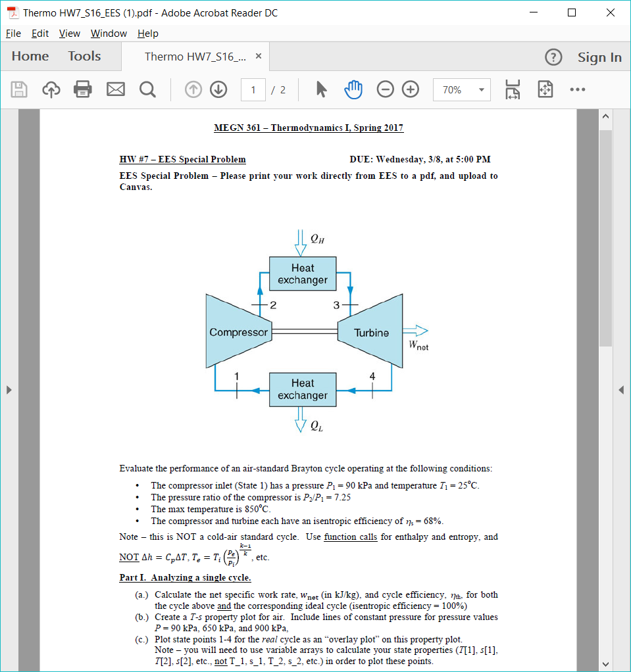This screenshot has width=631, height=672.
Task: Save the PDF document
Action: tap(18, 89)
